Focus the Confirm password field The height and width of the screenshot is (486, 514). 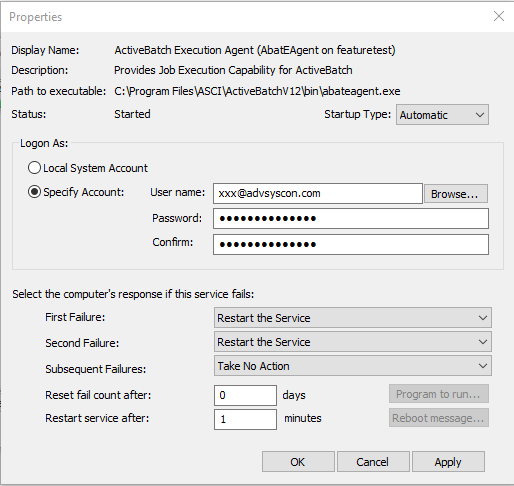[351, 244]
